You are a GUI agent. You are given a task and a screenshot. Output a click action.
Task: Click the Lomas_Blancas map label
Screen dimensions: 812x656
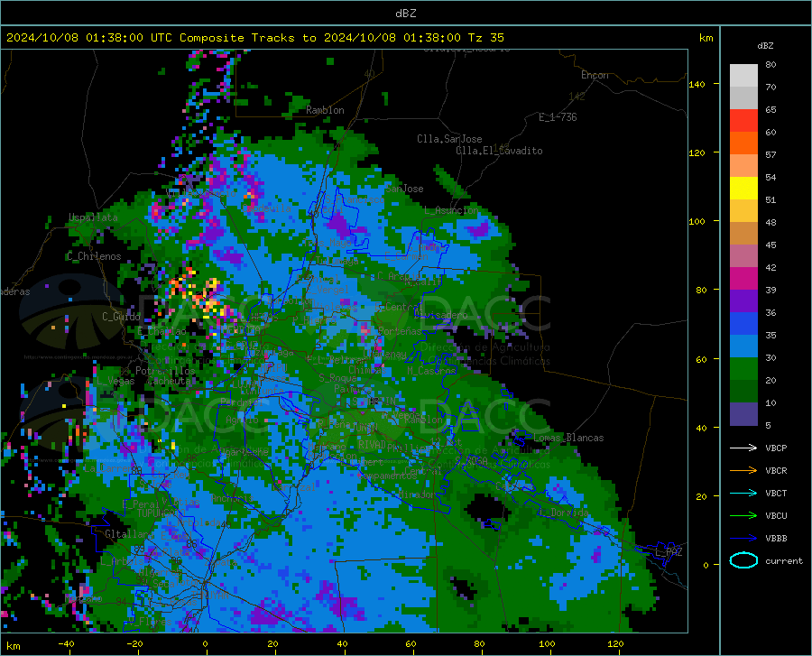568,438
